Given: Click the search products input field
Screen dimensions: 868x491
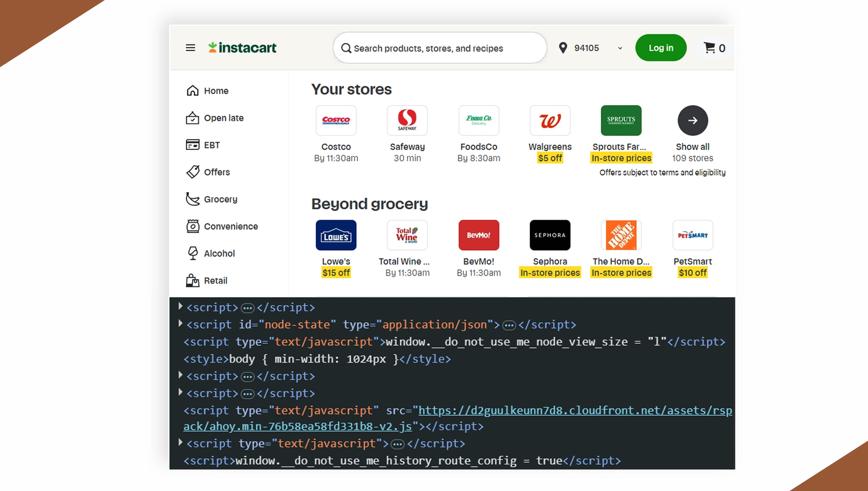Looking at the screenshot, I should 439,48.
